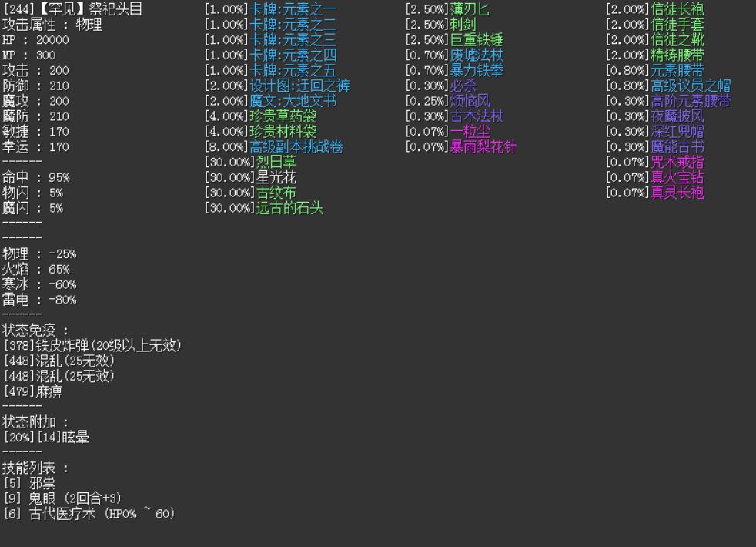This screenshot has height=547, width=756.
Task: Click drop item 暴力铁拳
Action: point(477,70)
